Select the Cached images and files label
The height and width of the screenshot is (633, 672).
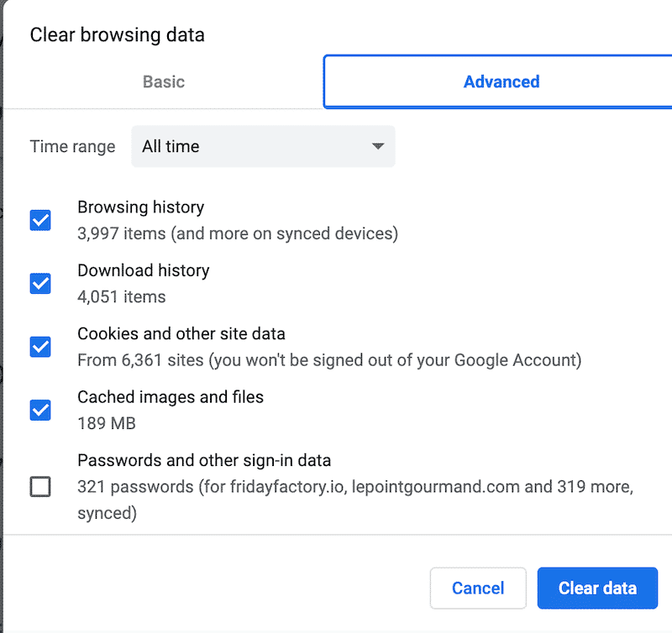point(171,396)
